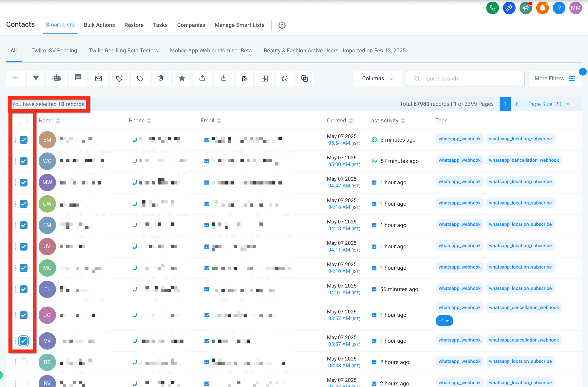Open the orange bell notifications icon

pyautogui.click(x=542, y=8)
